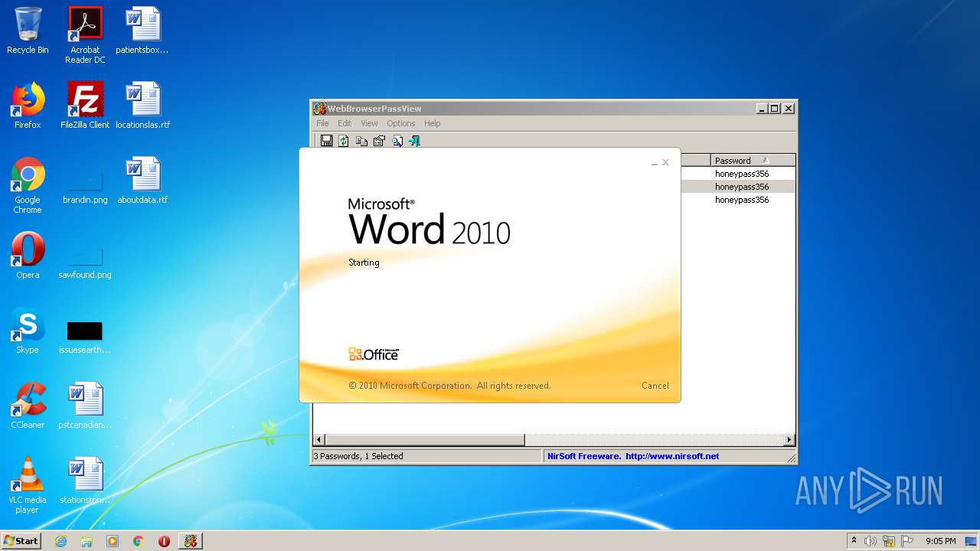Image resolution: width=980 pixels, height=551 pixels.
Task: Select aboutdata.rtf desktop file
Action: (142, 181)
